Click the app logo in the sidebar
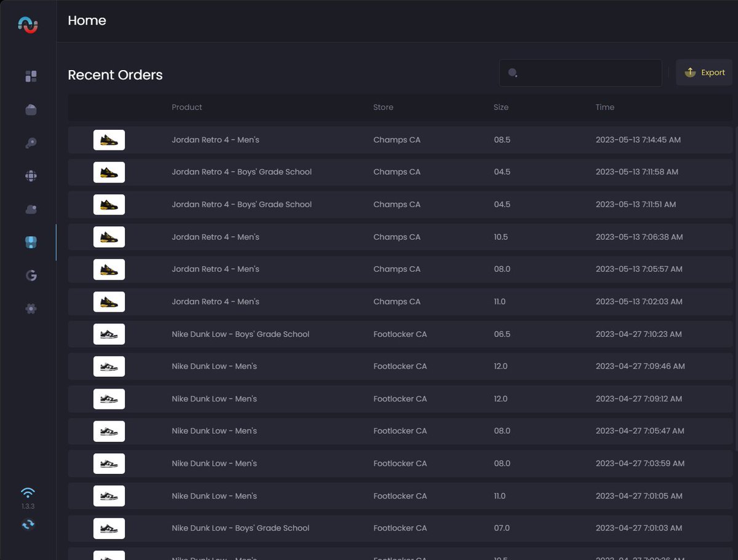Image resolution: width=738 pixels, height=560 pixels. pos(28,25)
